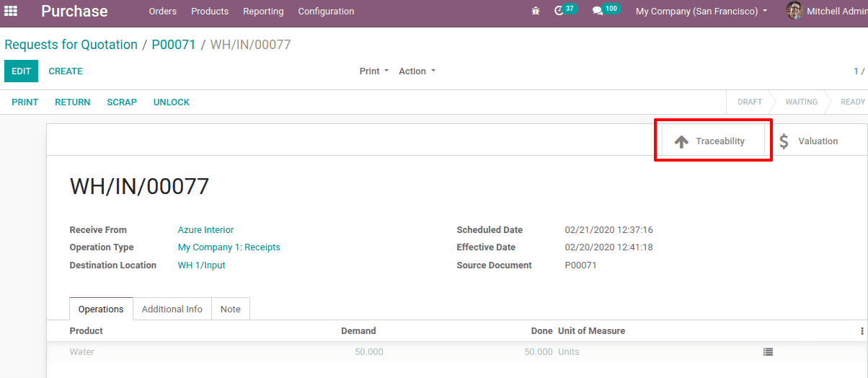Viewport: 868px width, 378px height.
Task: Switch to the Note tab
Action: click(x=231, y=309)
